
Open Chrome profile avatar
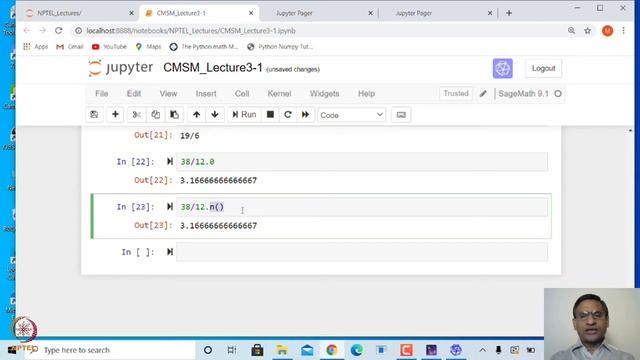(x=607, y=31)
